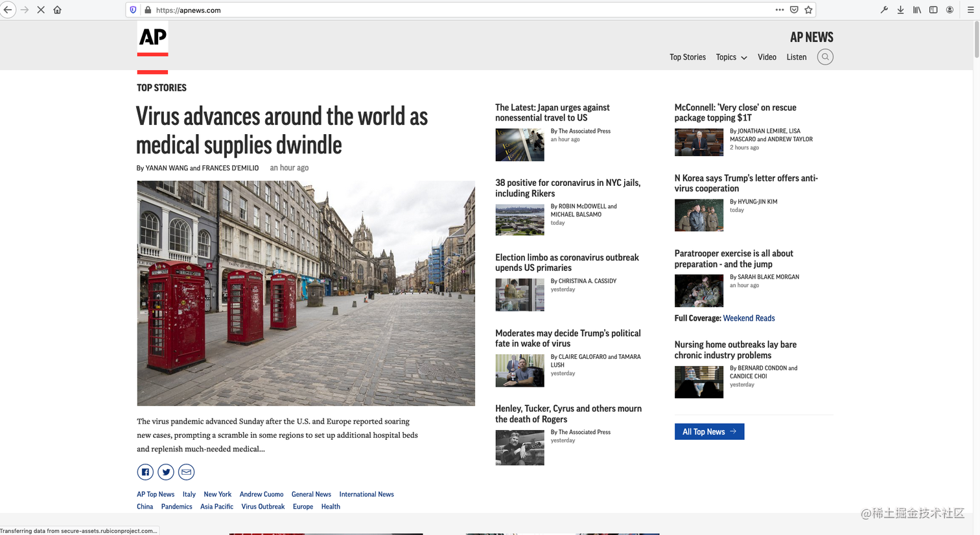980x535 pixels.
Task: Open the page actions three-dot menu
Action: [779, 10]
